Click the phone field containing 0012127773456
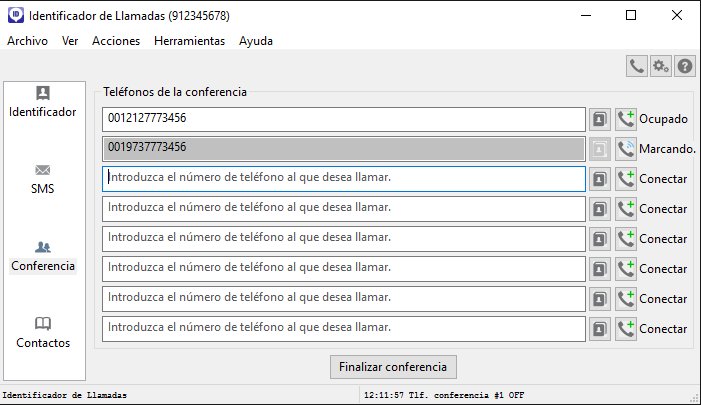This screenshot has height=405, width=701. tap(343, 119)
